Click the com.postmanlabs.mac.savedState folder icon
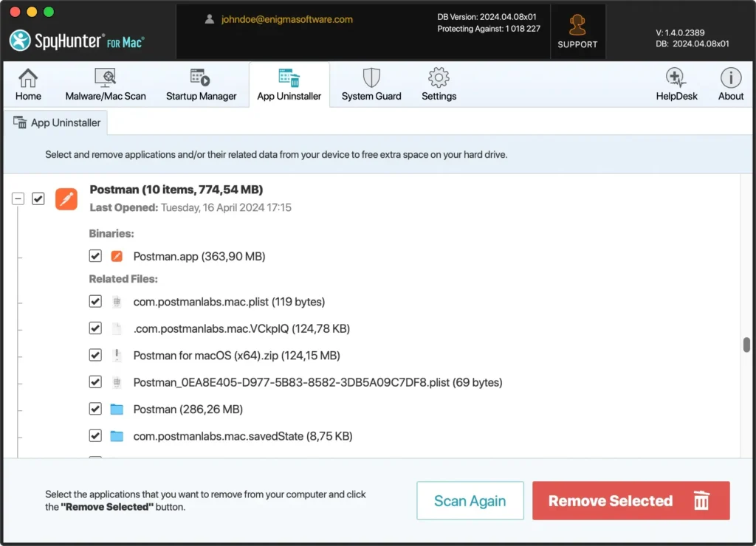This screenshot has width=756, height=546. [x=117, y=436]
